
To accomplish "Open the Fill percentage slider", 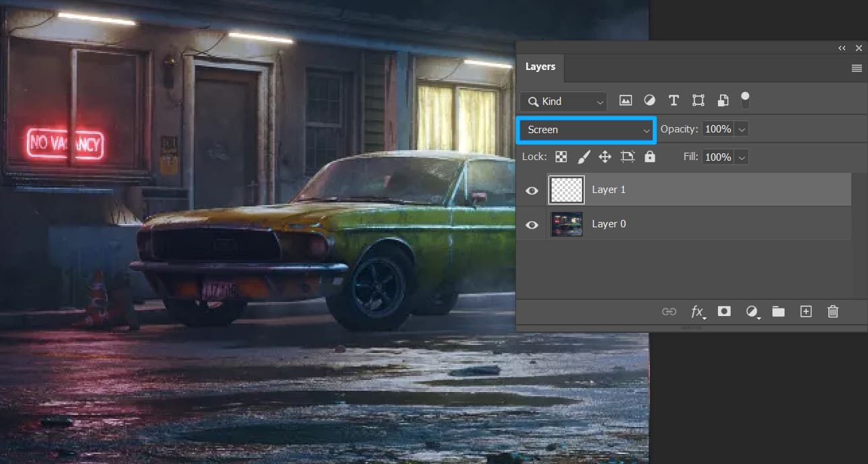I will coord(741,157).
